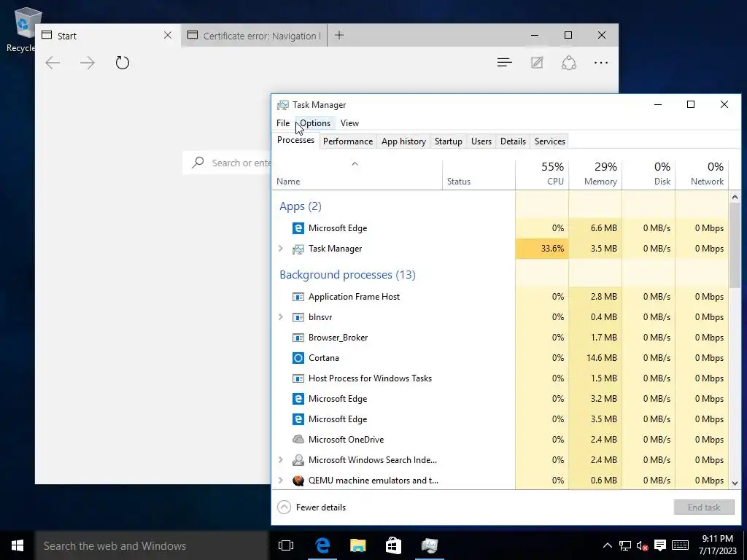Sort processes by CPU column

tap(542, 175)
